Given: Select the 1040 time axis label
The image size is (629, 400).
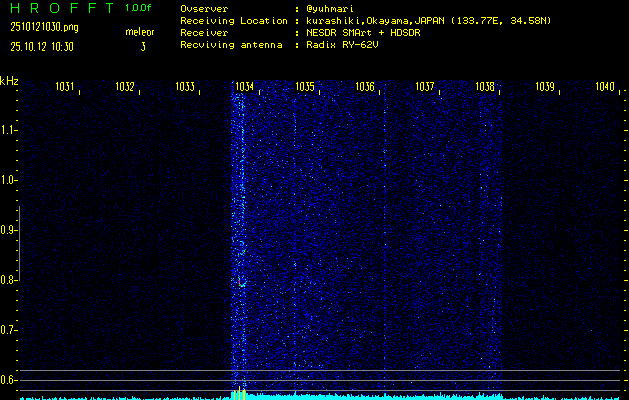Looking at the screenshot, I should (x=605, y=86).
